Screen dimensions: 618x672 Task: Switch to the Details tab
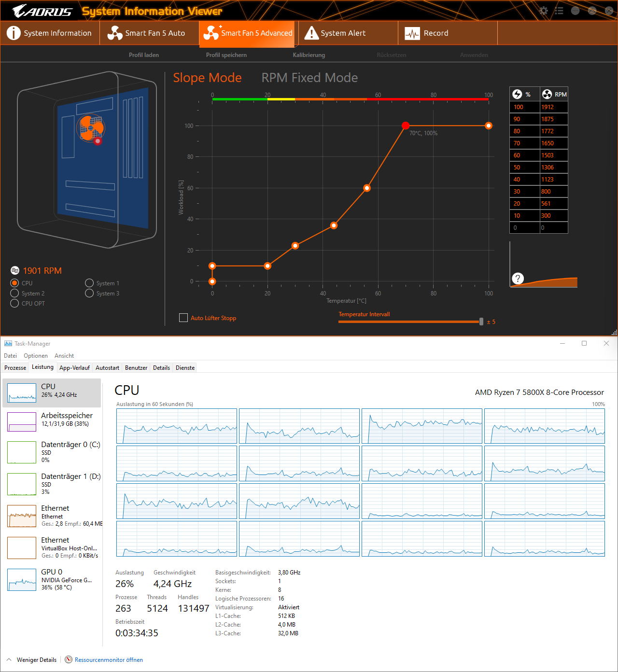161,368
